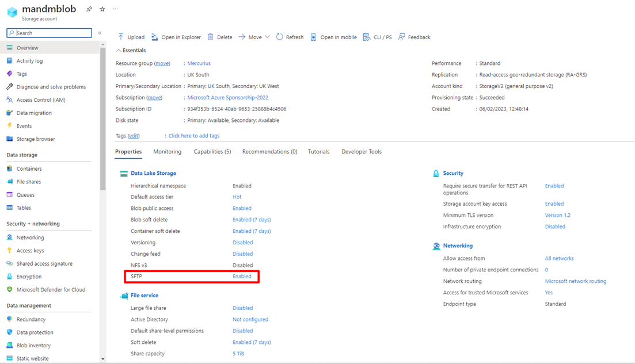Click in the sidebar Search field

pos(50,33)
